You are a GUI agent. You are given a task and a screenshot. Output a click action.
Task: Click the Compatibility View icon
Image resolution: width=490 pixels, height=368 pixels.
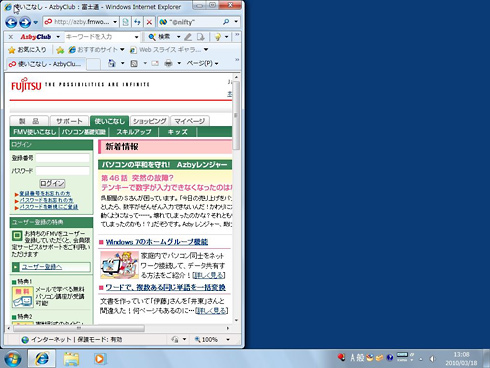[126, 22]
